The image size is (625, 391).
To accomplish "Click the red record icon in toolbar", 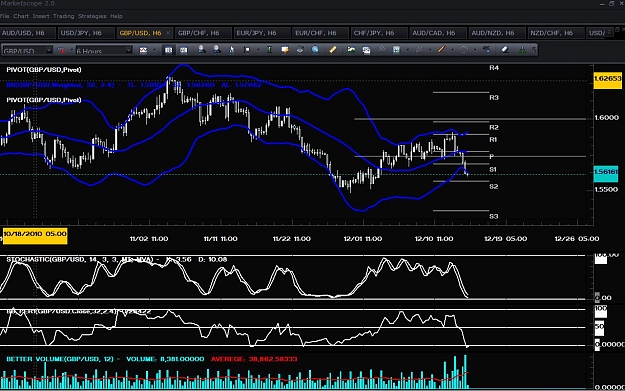I will [x=61, y=50].
